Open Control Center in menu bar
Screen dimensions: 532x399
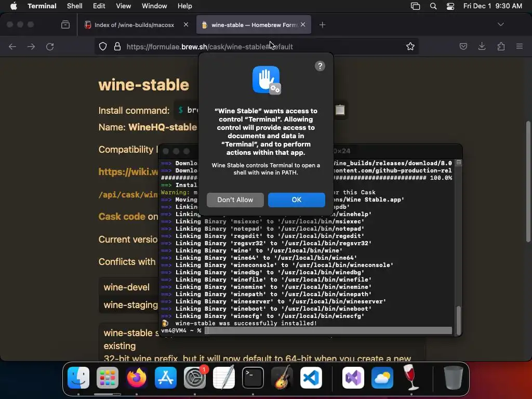pyautogui.click(x=450, y=6)
